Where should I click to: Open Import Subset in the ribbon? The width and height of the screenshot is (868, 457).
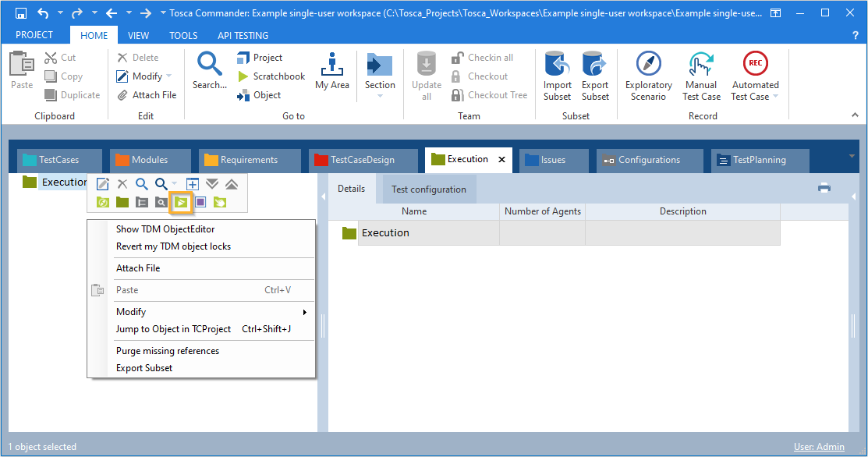click(557, 76)
